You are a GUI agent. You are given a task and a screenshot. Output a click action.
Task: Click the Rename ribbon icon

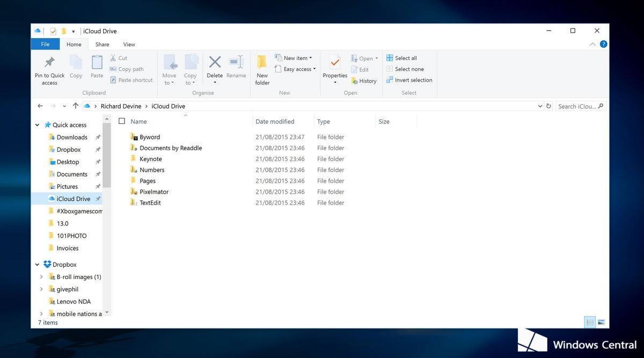click(x=236, y=62)
